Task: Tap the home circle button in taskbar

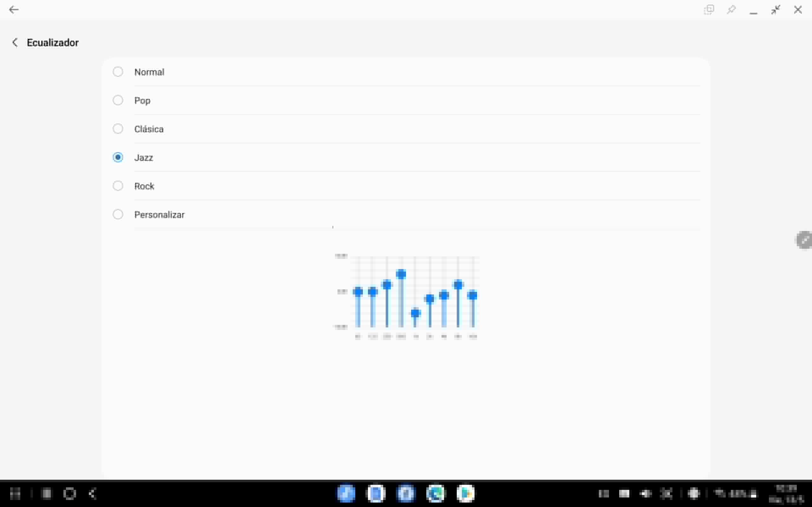Action: 70,493
